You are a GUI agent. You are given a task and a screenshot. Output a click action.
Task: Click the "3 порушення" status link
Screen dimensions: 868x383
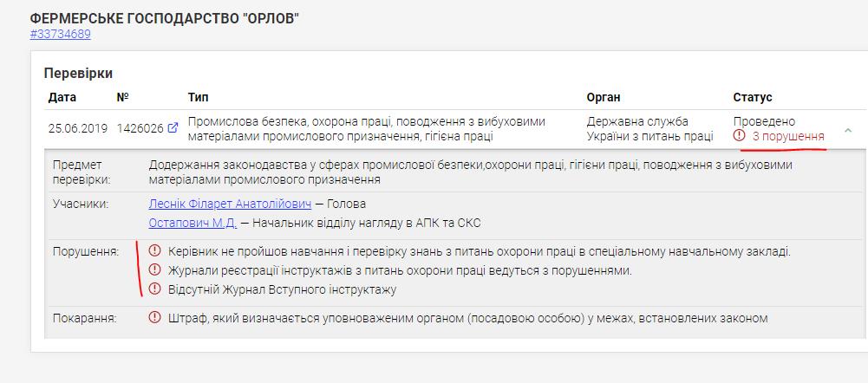click(787, 136)
